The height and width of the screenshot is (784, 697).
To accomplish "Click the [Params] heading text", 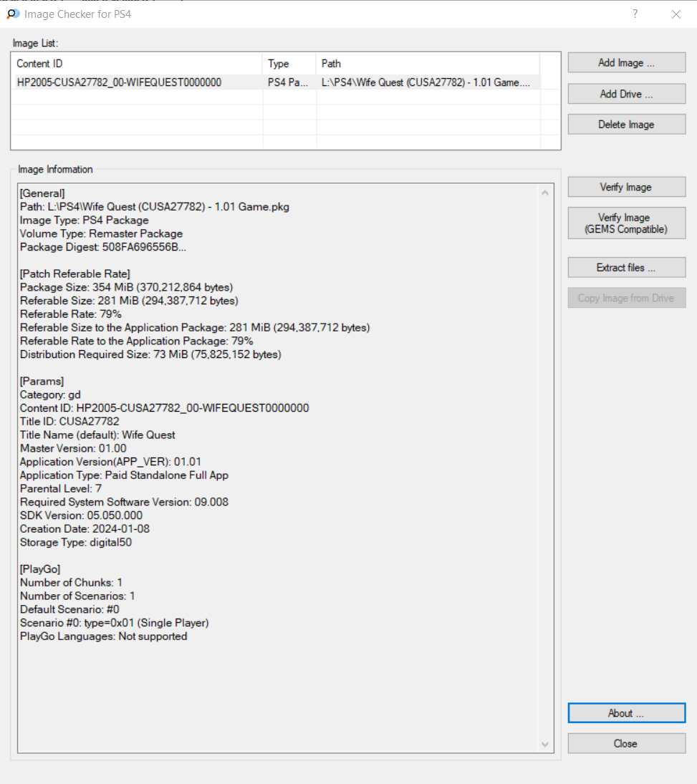I will [x=42, y=382].
